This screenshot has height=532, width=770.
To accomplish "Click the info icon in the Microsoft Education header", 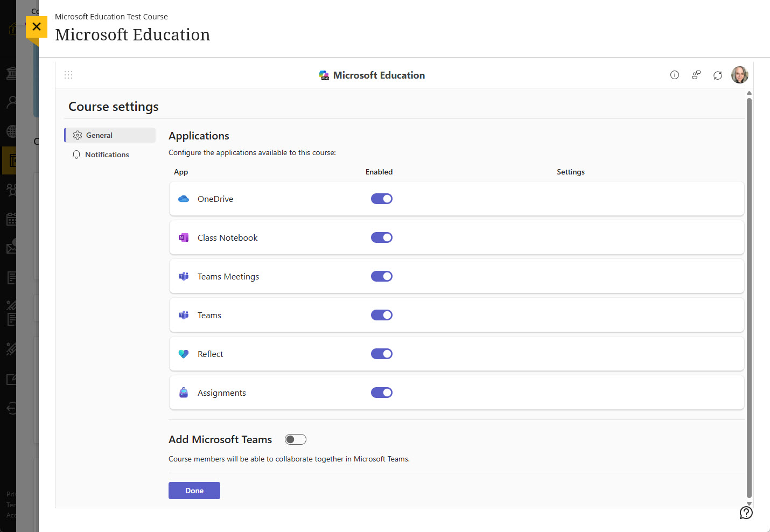I will 674,75.
